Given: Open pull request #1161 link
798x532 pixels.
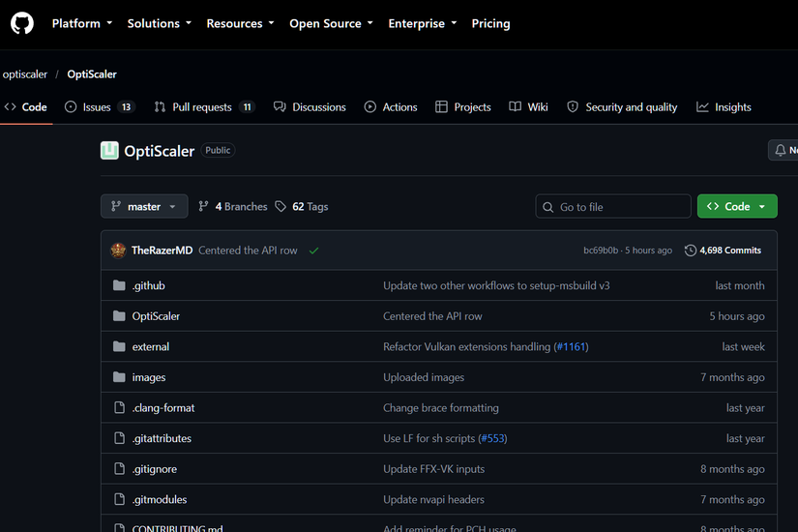Looking at the screenshot, I should click(571, 346).
